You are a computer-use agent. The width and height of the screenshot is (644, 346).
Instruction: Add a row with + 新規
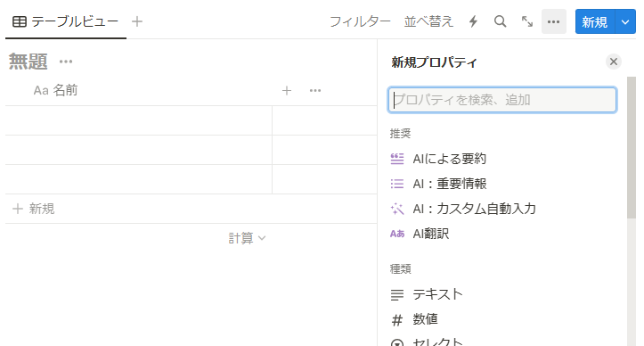point(34,209)
